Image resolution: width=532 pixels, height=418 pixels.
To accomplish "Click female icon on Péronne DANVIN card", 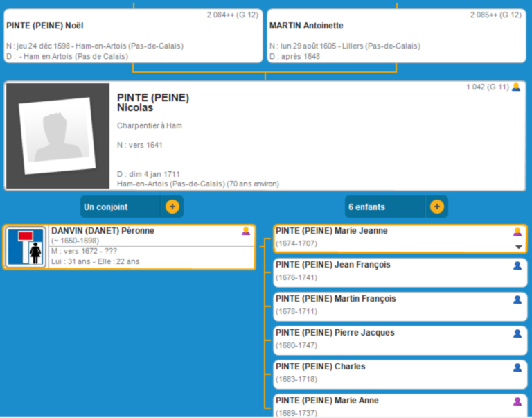I will 245,231.
